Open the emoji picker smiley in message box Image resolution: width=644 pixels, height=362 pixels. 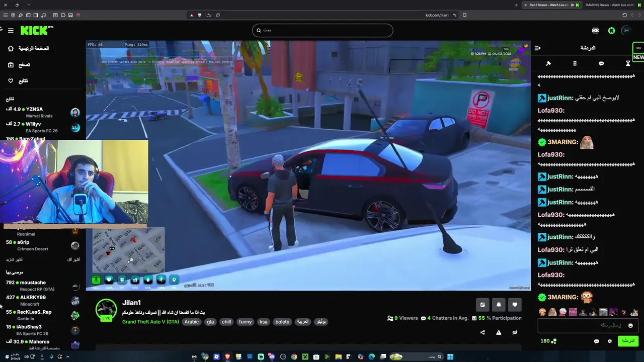click(630, 326)
